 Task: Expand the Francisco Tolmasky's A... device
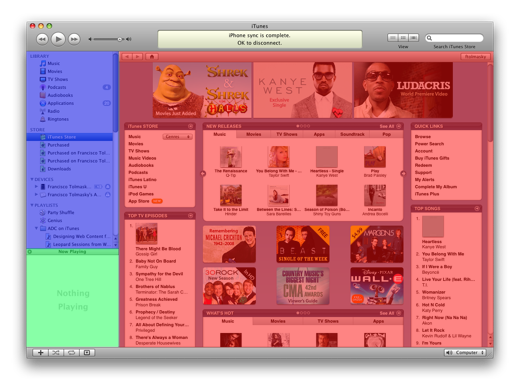(36, 195)
